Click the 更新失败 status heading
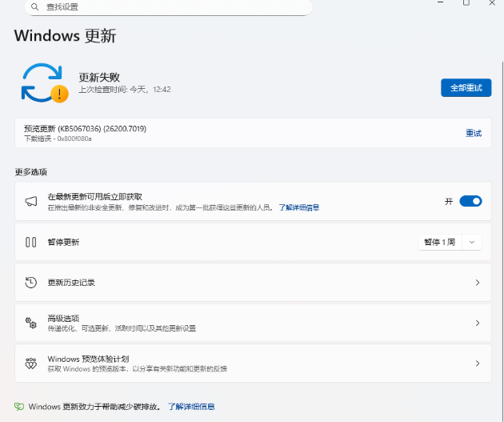This screenshot has width=504, height=422. click(x=99, y=77)
